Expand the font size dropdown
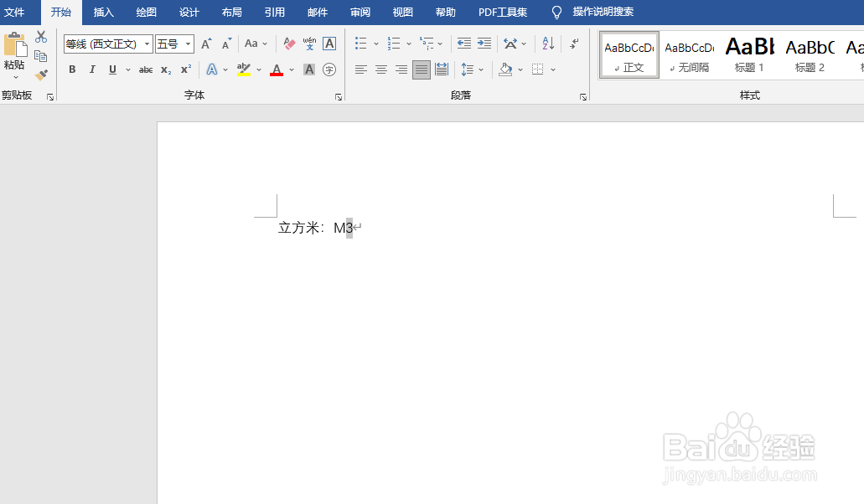Image resolution: width=864 pixels, height=504 pixels. [x=188, y=44]
